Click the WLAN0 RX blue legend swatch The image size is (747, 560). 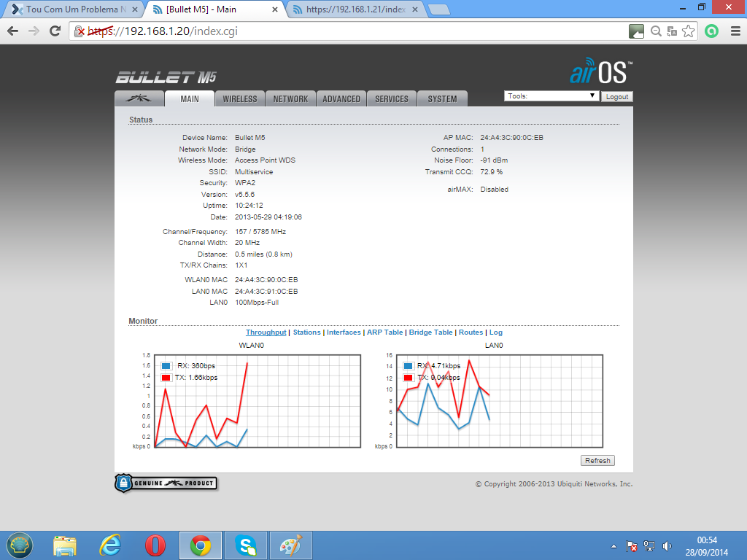click(166, 366)
